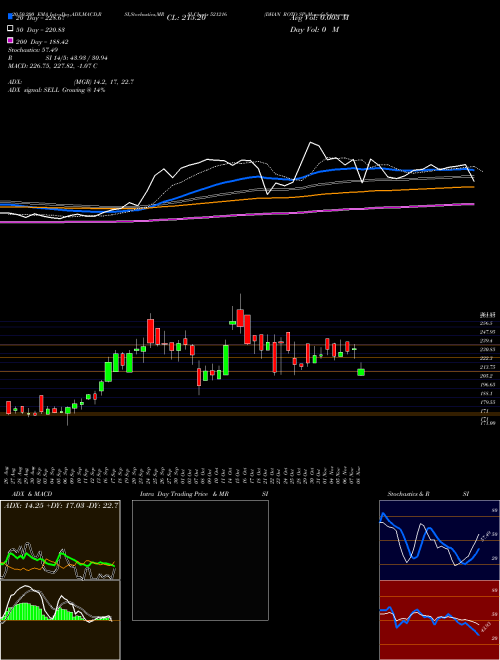Click the 'Intra Day Trading Price & MR' title
Screen dimensions: 500x660
coord(184,494)
